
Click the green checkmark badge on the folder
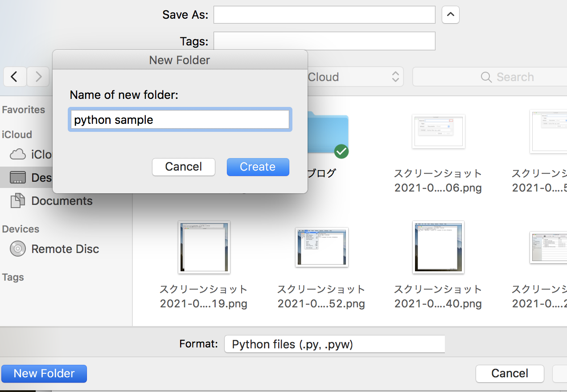coord(341,151)
